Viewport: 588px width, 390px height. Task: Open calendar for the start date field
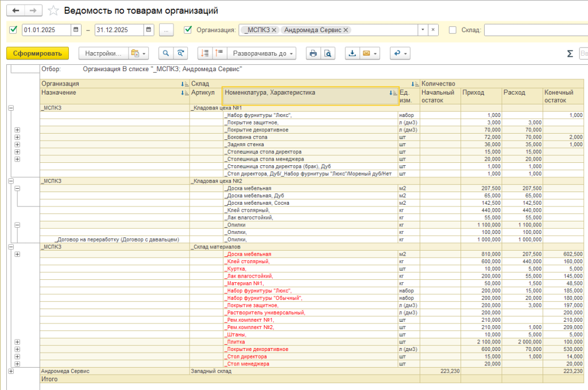[x=76, y=30]
